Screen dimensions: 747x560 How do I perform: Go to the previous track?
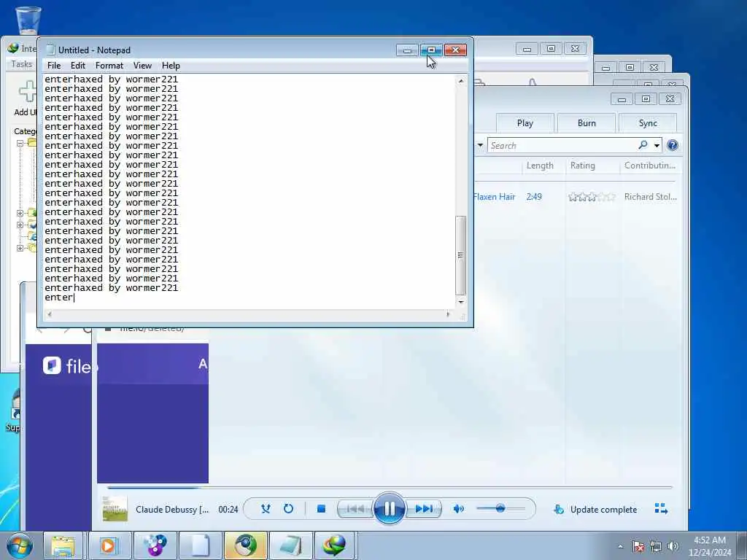point(355,509)
